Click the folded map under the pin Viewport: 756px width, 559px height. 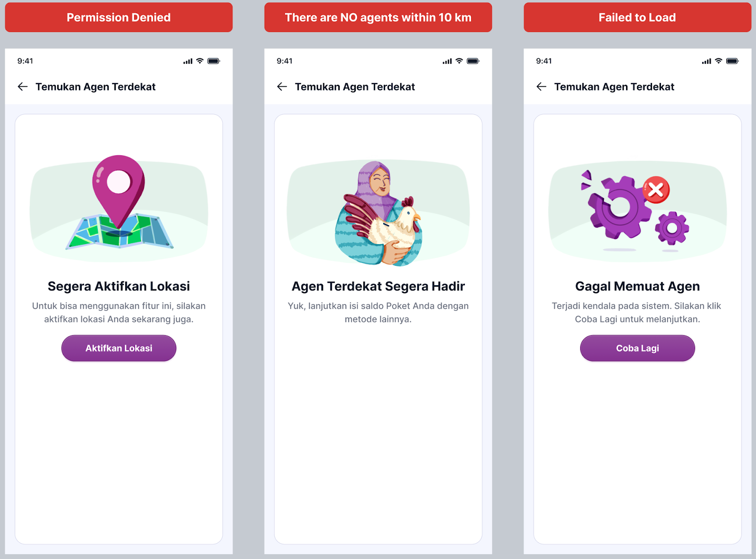pos(120,231)
